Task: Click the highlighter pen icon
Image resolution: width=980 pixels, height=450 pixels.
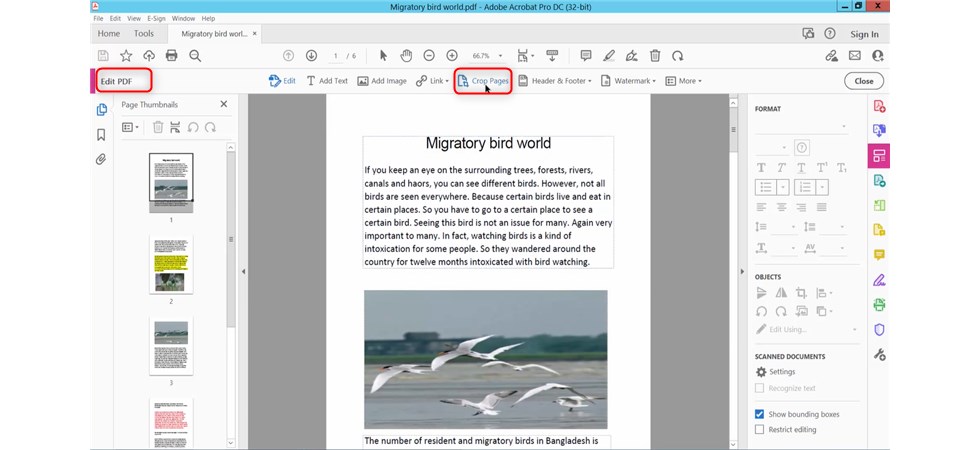Action: 609,56
